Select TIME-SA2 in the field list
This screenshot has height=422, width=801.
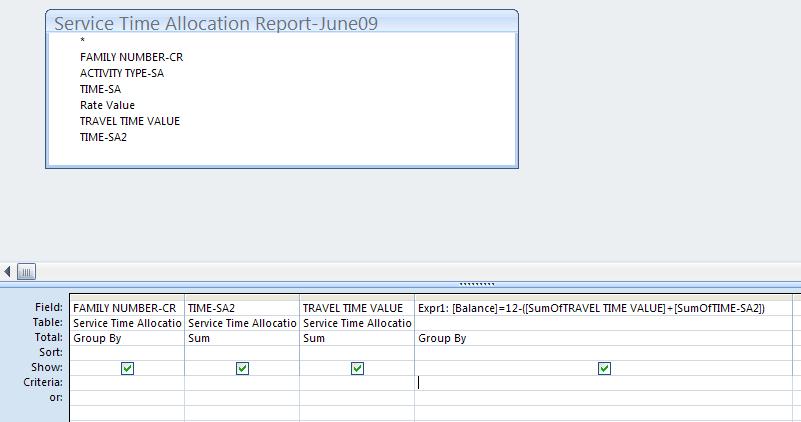103,137
